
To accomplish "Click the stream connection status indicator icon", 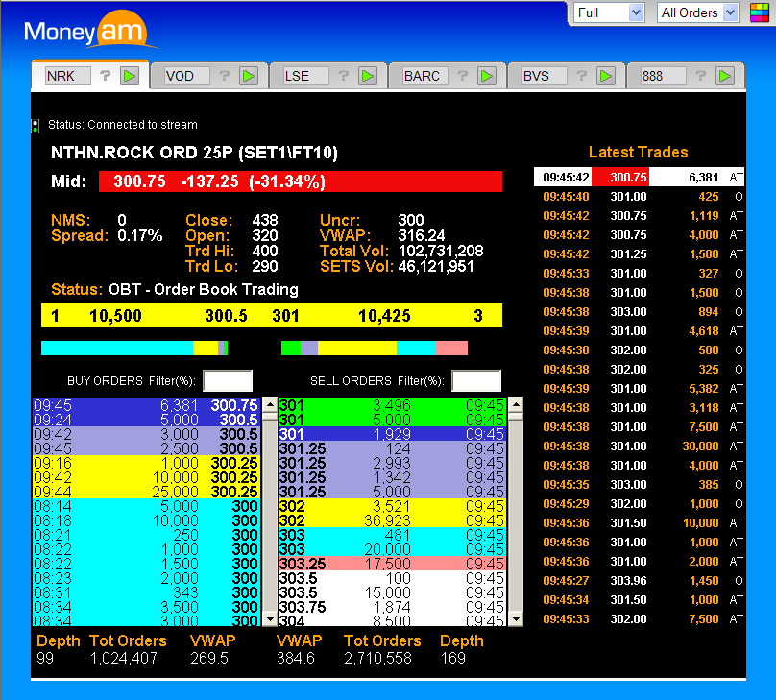I will click(36, 126).
